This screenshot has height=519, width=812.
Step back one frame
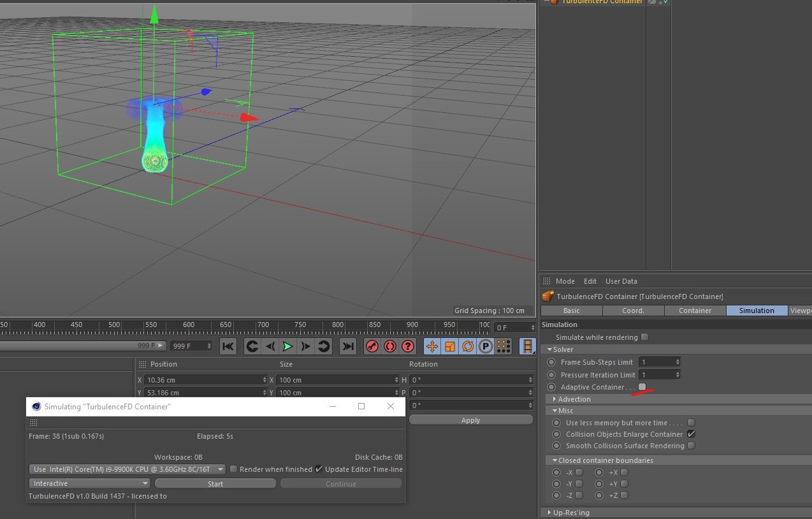coord(270,346)
